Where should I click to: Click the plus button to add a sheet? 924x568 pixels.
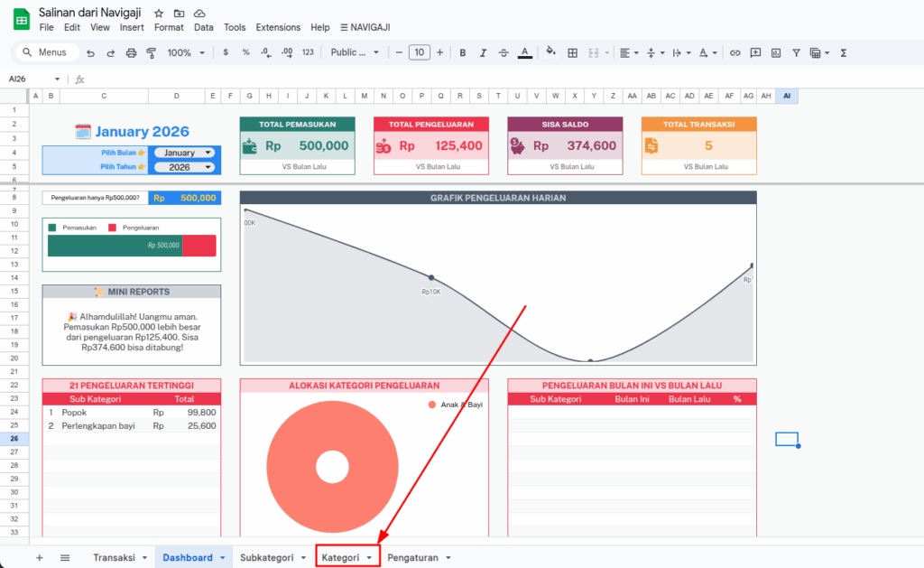coord(39,558)
